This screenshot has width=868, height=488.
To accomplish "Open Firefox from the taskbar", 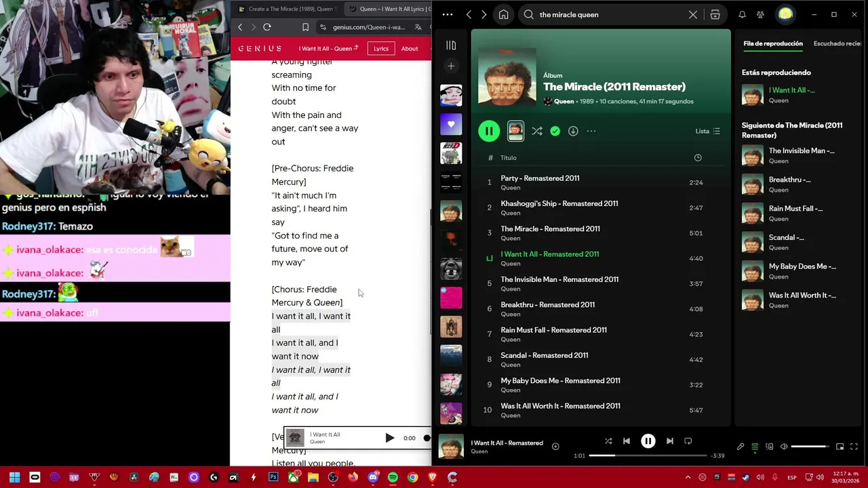I will [353, 477].
